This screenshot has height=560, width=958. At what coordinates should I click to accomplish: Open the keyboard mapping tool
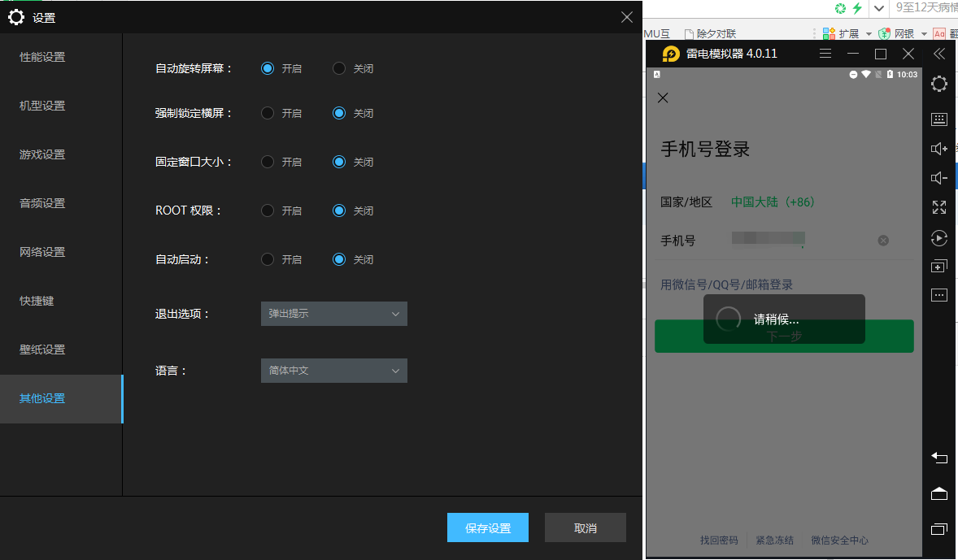939,119
